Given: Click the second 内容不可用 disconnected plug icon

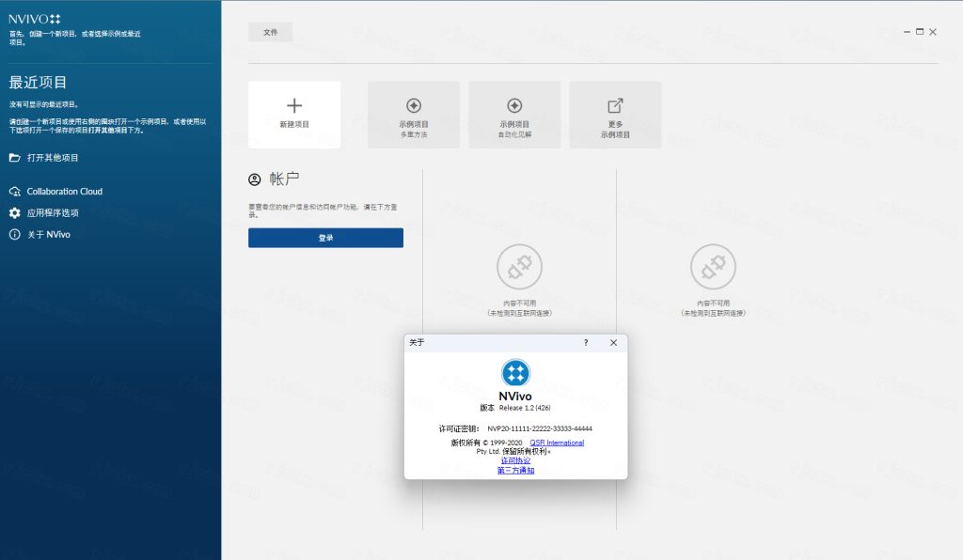Looking at the screenshot, I should (x=713, y=267).
